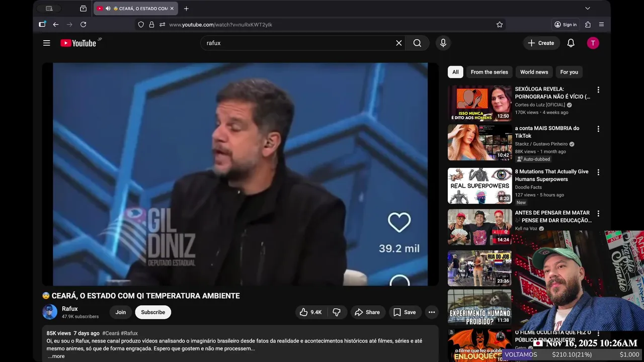Open the browser application menu
The height and width of the screenshot is (362, 644).
(601, 25)
